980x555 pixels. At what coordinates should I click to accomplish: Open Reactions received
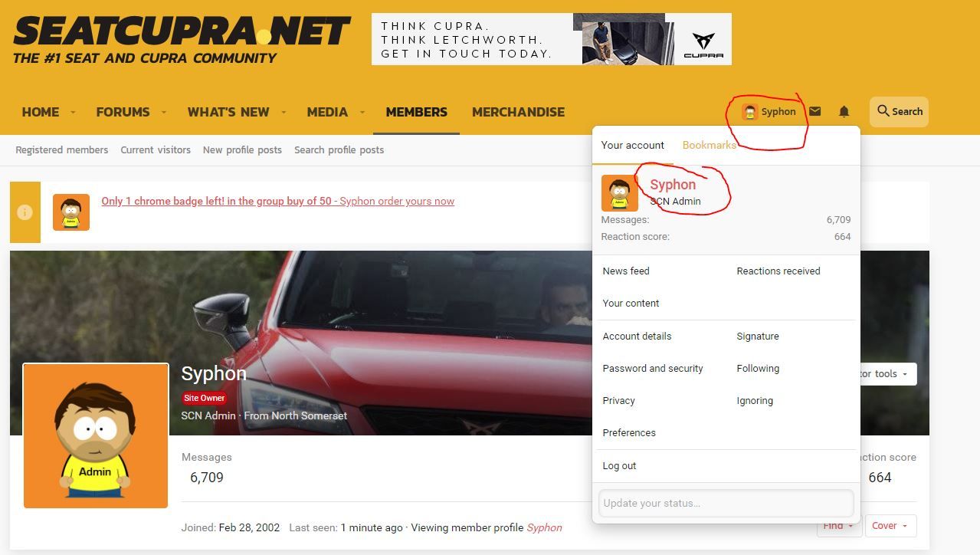click(778, 271)
